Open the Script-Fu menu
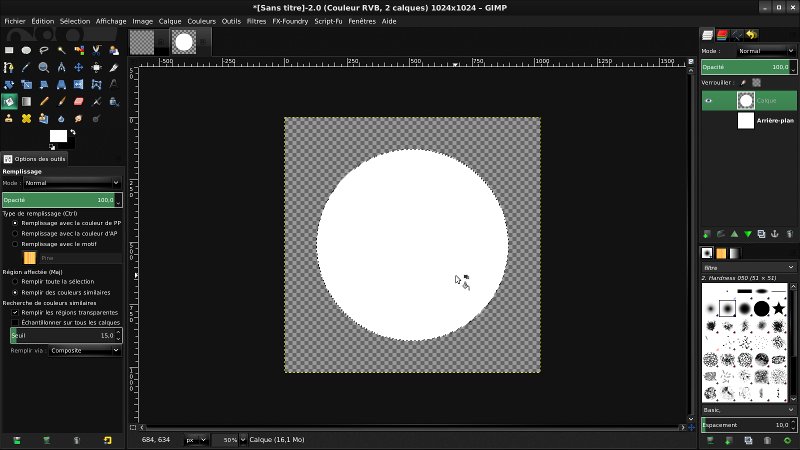 [328, 21]
